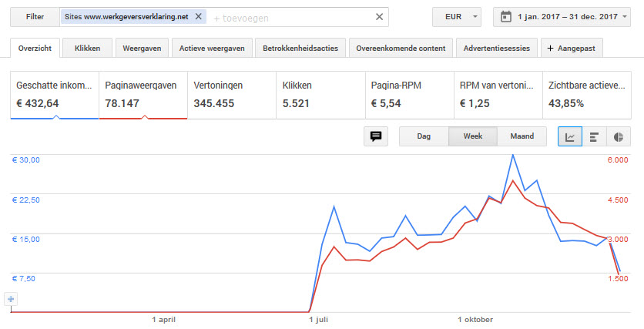Click the Filter button

(35, 17)
